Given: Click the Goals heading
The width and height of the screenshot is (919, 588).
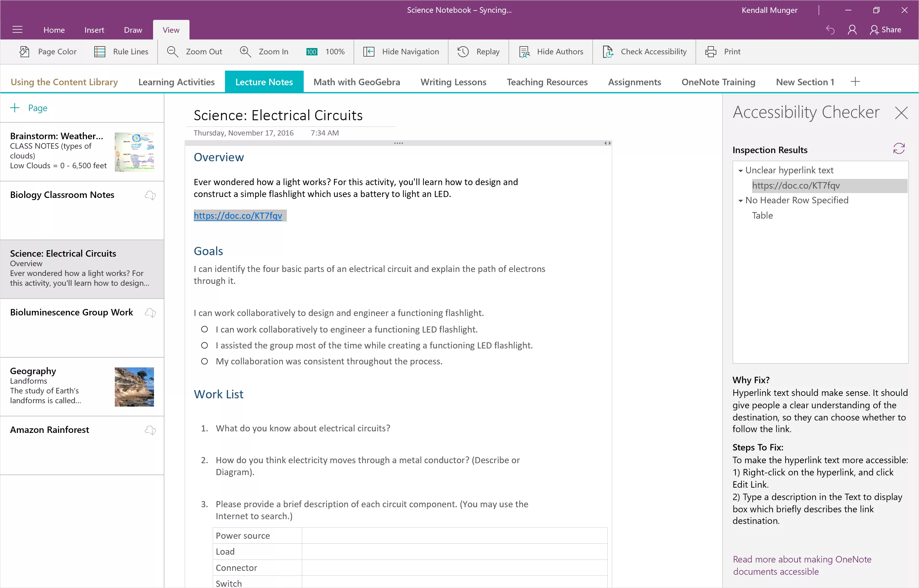Looking at the screenshot, I should point(208,251).
